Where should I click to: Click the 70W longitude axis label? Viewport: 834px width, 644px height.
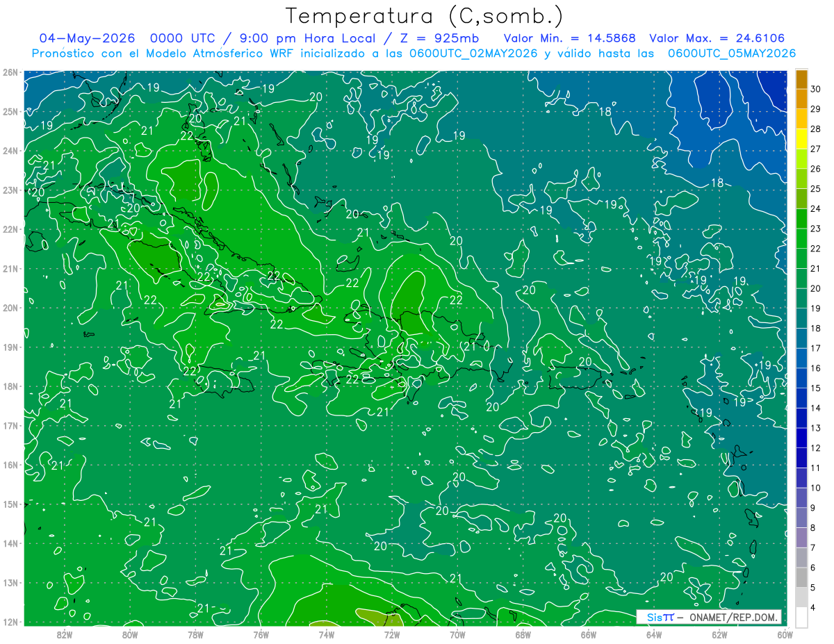(x=457, y=634)
